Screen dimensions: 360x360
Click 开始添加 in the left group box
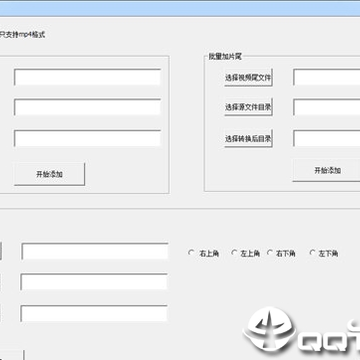click(x=49, y=174)
